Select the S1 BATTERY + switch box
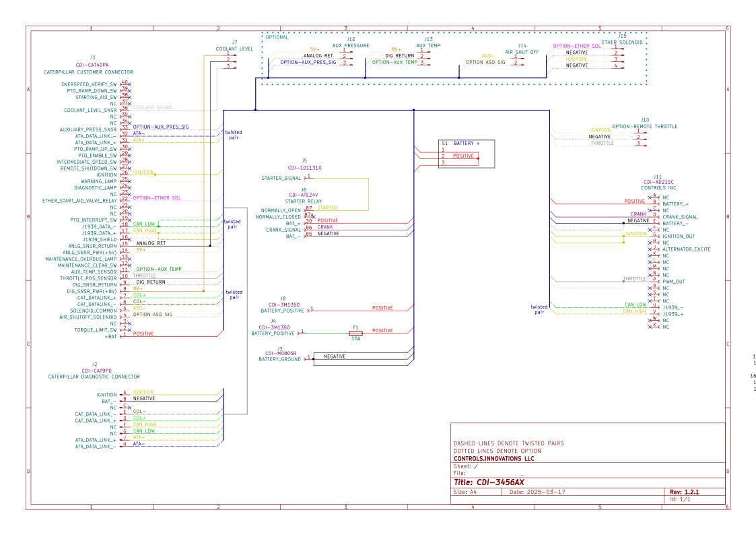 (x=466, y=154)
